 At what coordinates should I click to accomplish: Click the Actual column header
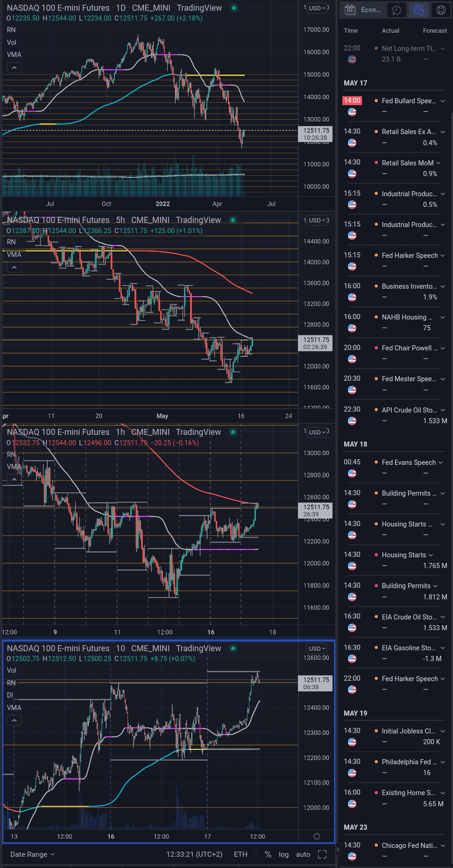[390, 30]
